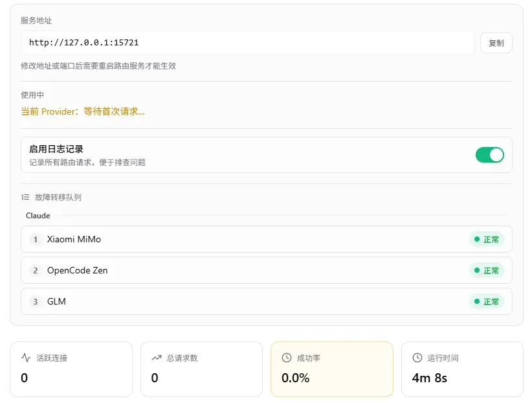The height and width of the screenshot is (403, 532).
Task: Click the 使用中 label
Action: click(32, 95)
